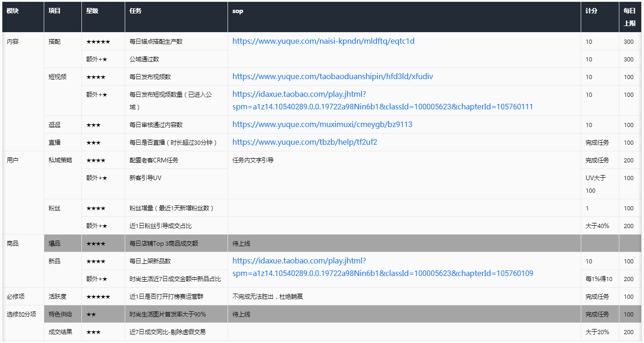644x343 pixels.
Task: Click the 每日上限 column header
Action: 629,13
